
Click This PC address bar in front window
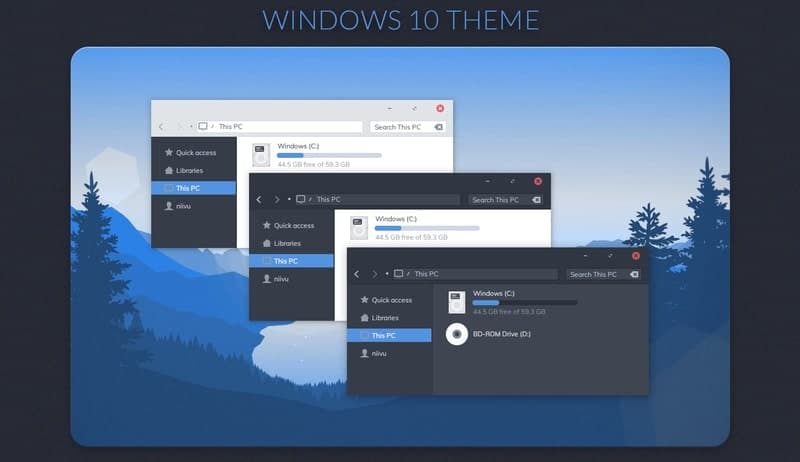point(474,274)
